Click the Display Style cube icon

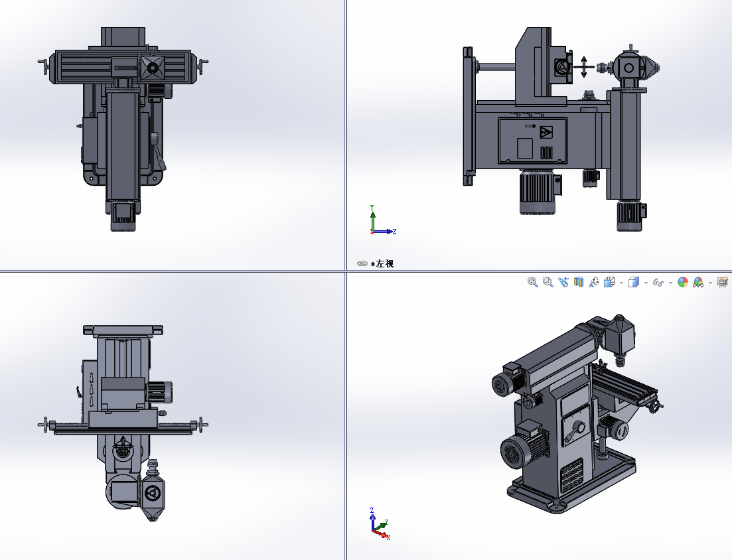634,282
